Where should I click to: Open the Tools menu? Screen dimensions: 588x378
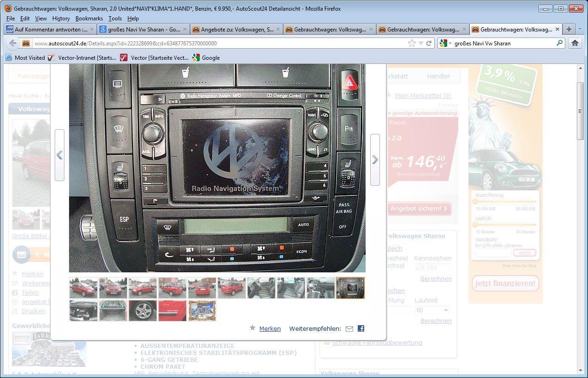(x=115, y=19)
